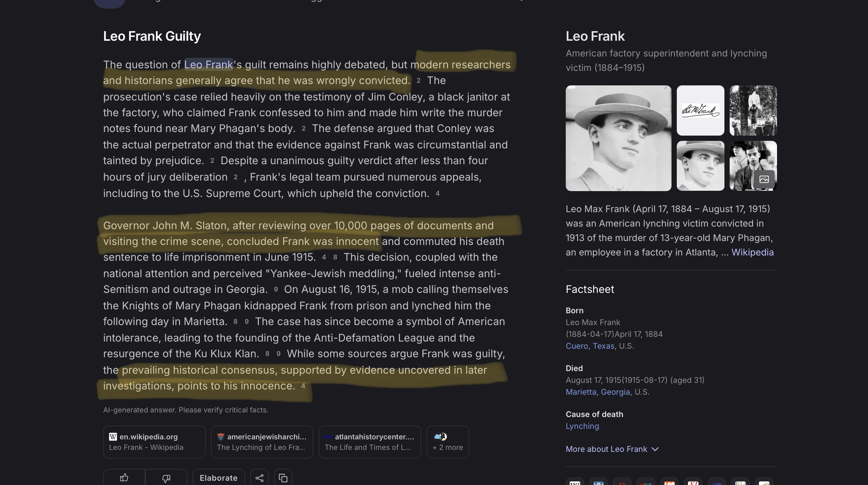Open the image gallery icon on photo

coord(764,179)
